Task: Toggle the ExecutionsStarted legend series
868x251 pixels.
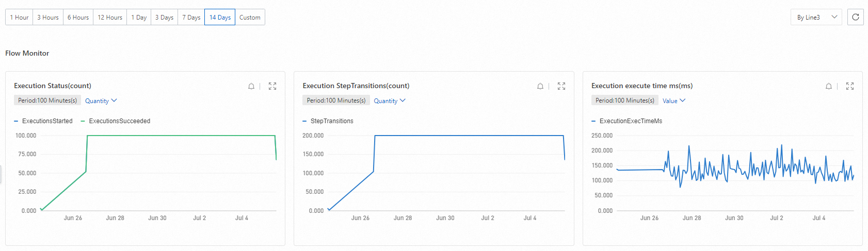Action: pyautogui.click(x=47, y=121)
